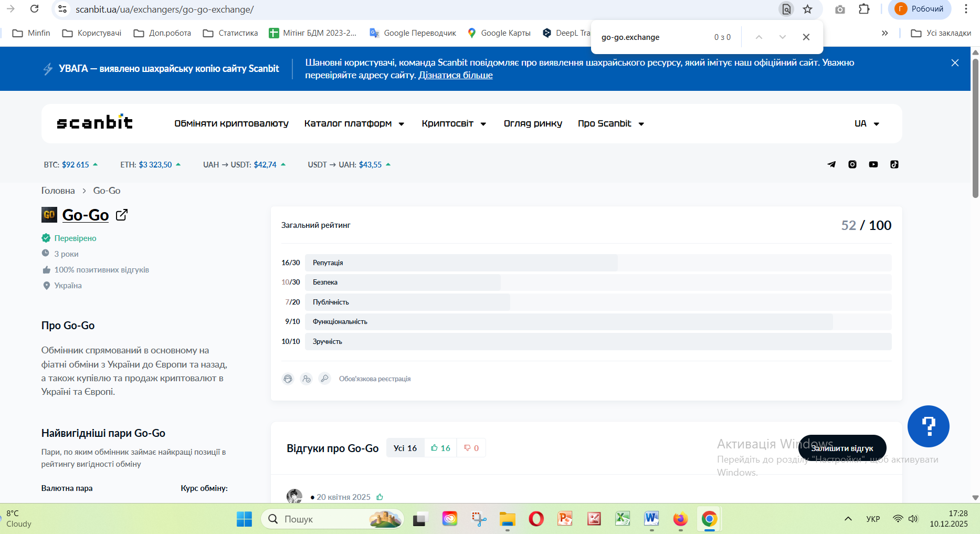980x534 pixels.
Task: Open the Статистика bookmark folder
Action: pos(230,33)
